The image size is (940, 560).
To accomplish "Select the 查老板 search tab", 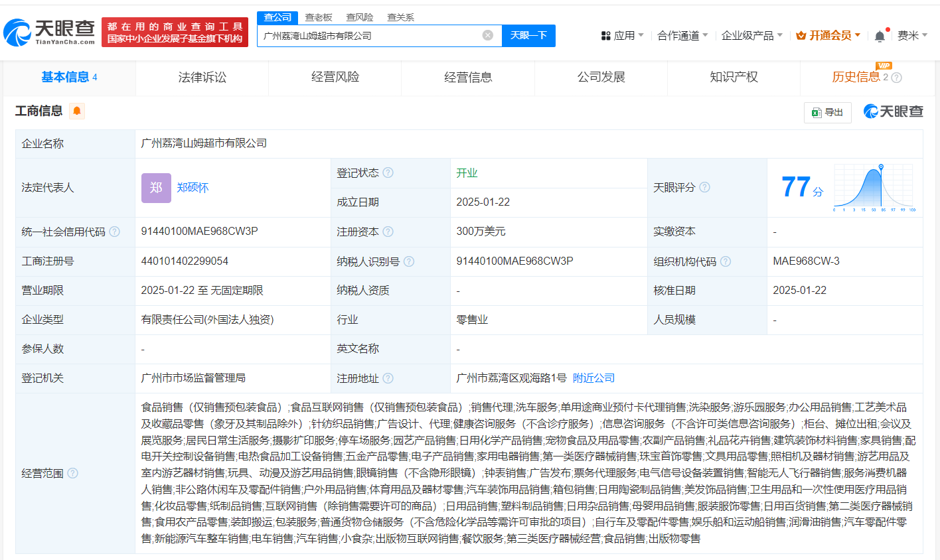I will 319,17.
